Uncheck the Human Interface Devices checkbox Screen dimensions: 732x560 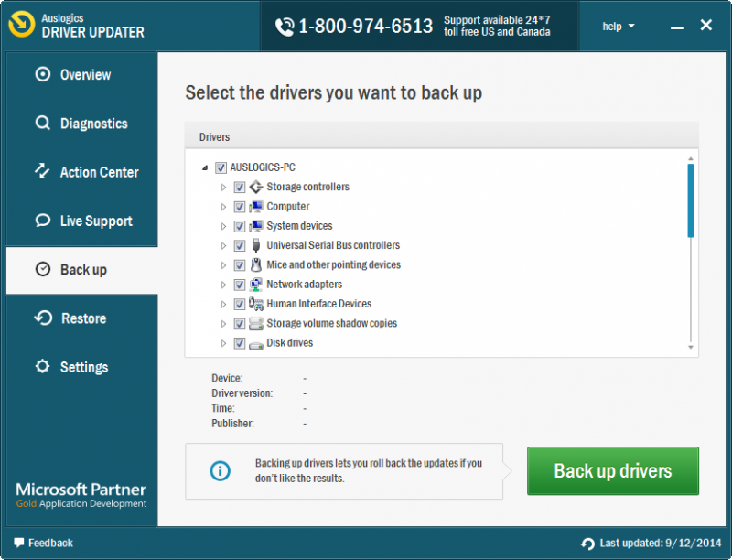(x=240, y=305)
